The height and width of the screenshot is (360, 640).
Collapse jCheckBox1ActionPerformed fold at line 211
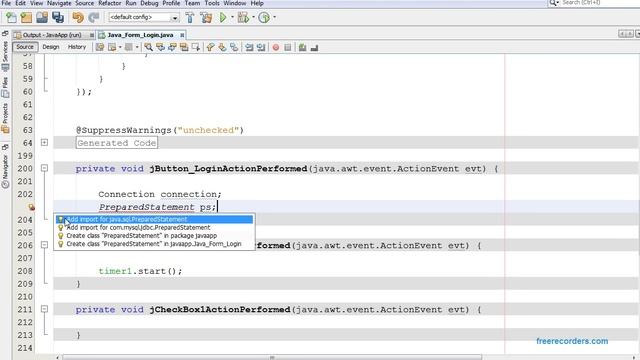click(x=44, y=309)
